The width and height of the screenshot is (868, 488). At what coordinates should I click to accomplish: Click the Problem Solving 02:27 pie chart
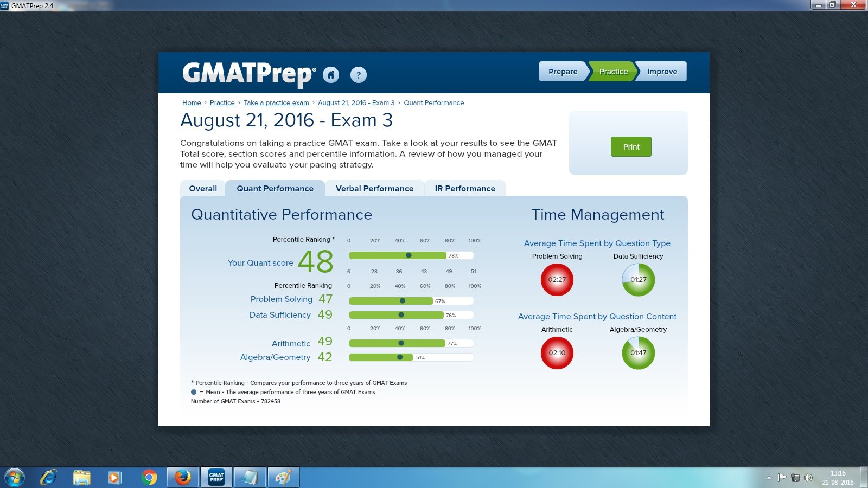557,280
